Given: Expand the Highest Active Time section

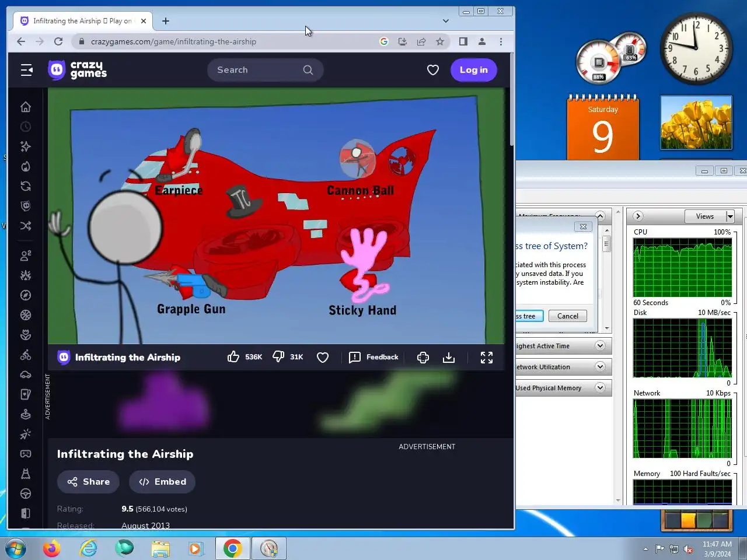Looking at the screenshot, I should tap(600, 346).
